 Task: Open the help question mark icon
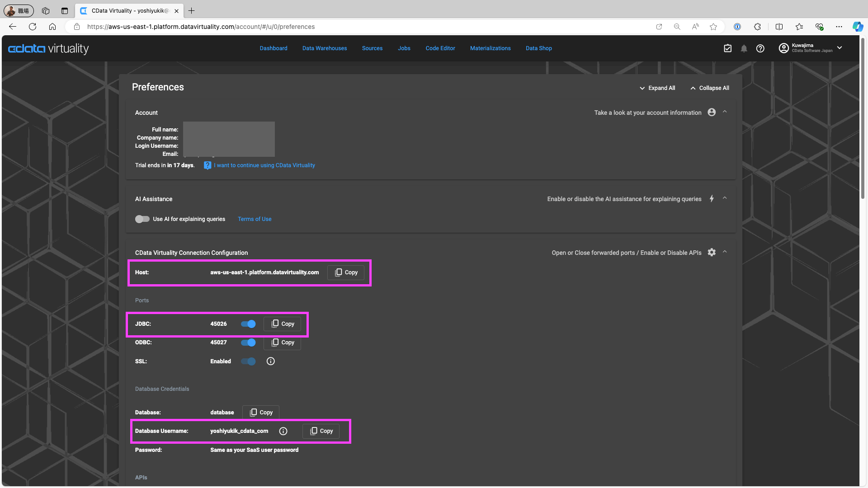(x=760, y=48)
